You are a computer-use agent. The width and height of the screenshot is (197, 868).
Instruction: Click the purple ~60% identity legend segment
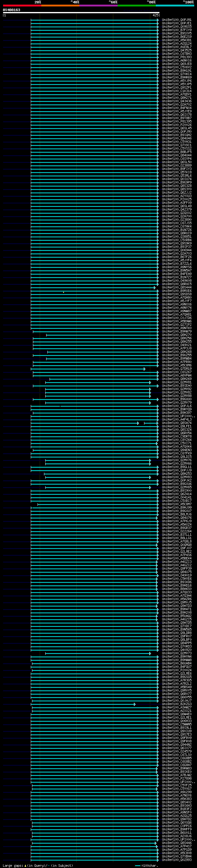pos(99,6)
